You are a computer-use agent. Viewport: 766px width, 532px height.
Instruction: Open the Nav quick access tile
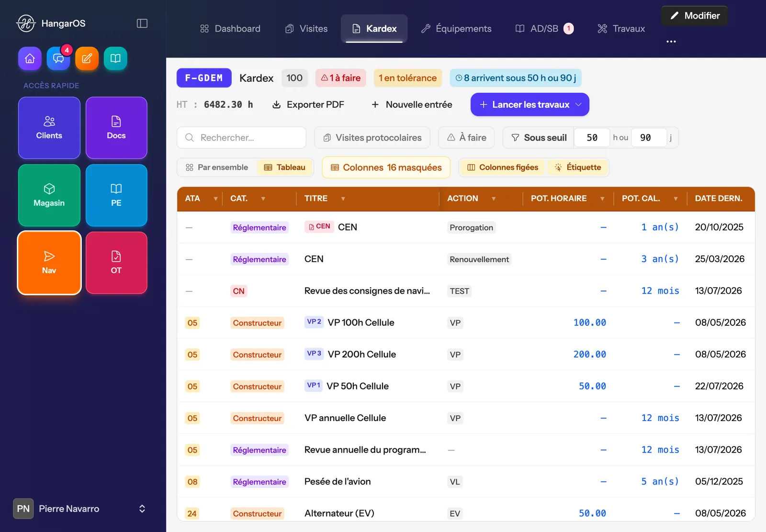pyautogui.click(x=49, y=263)
